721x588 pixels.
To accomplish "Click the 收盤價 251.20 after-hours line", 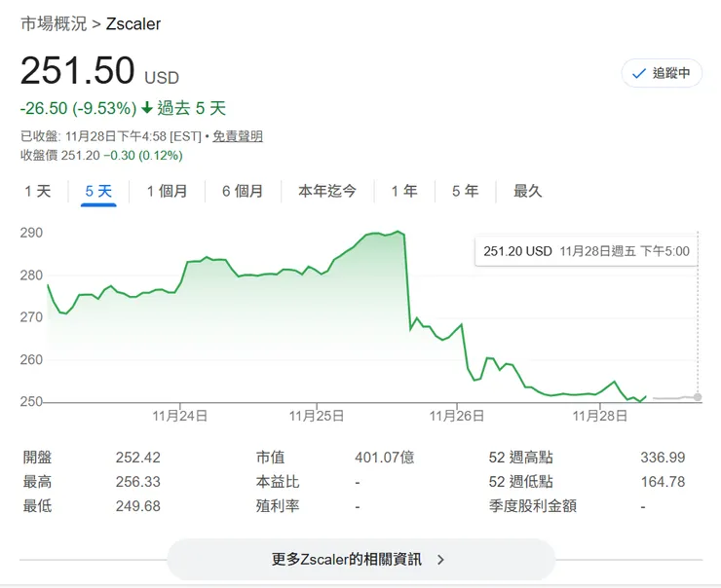I will tap(101, 156).
